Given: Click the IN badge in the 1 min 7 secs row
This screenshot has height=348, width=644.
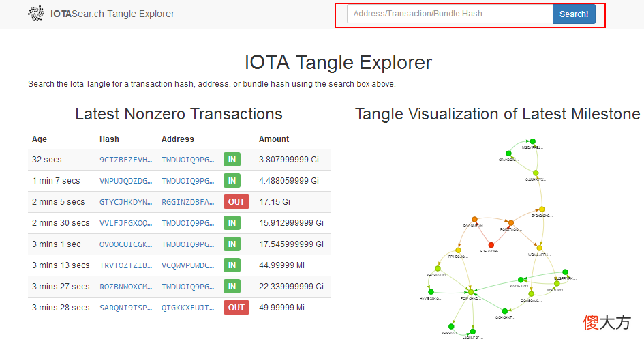Looking at the screenshot, I should click(232, 181).
